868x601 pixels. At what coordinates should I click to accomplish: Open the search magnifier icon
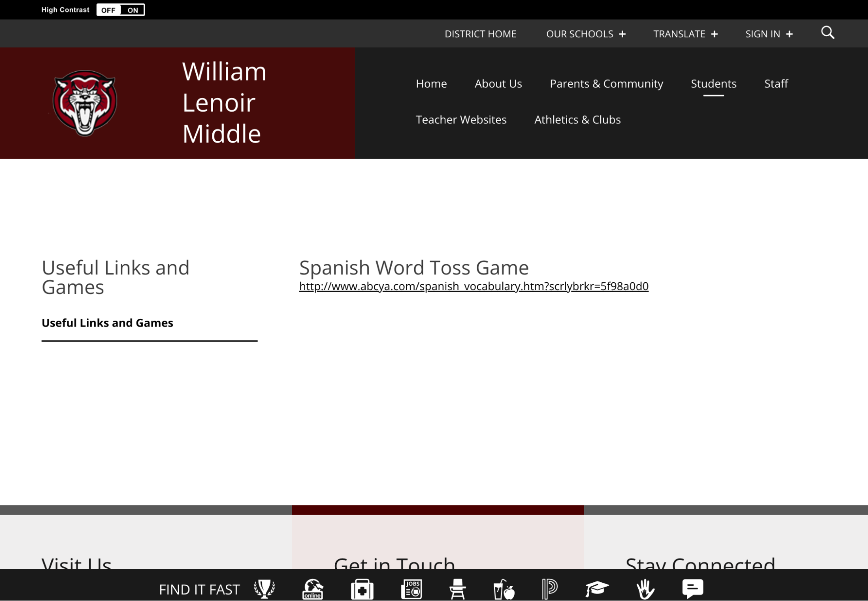(x=828, y=33)
